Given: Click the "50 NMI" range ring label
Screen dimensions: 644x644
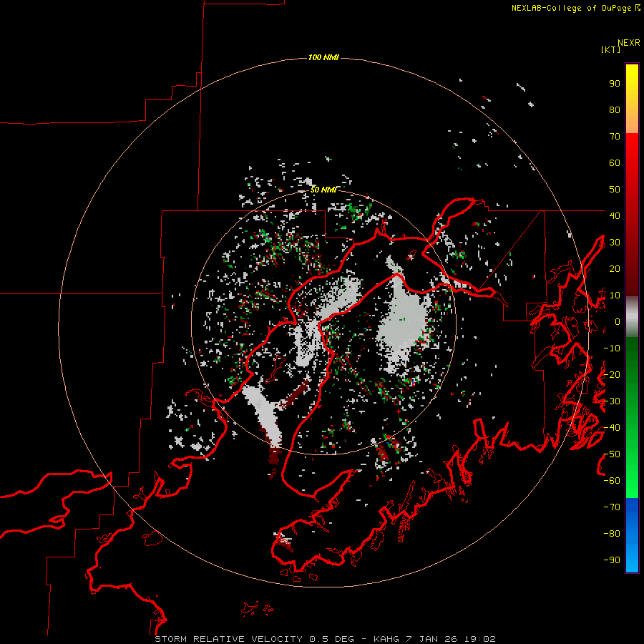Looking at the screenshot, I should [323, 190].
